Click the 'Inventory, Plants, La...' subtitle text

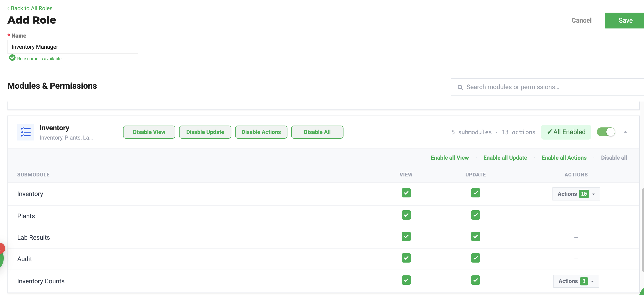click(66, 137)
